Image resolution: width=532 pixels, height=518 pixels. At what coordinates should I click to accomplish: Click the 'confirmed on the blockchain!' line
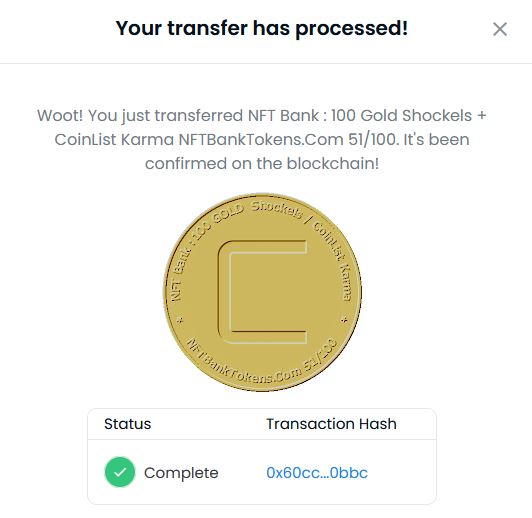[x=262, y=164]
